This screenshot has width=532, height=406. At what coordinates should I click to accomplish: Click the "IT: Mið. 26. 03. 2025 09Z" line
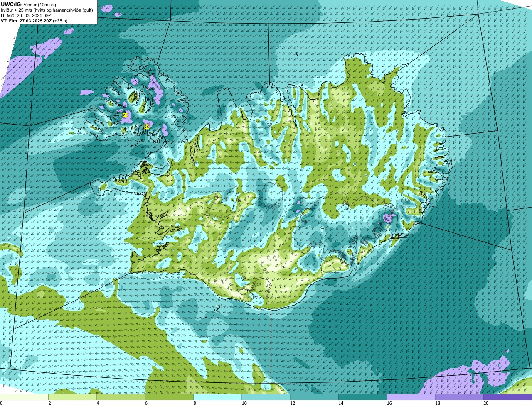[26, 15]
